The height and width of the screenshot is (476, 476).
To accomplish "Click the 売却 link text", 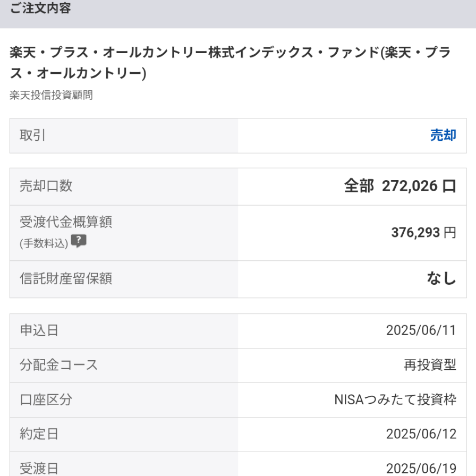I will tap(443, 135).
